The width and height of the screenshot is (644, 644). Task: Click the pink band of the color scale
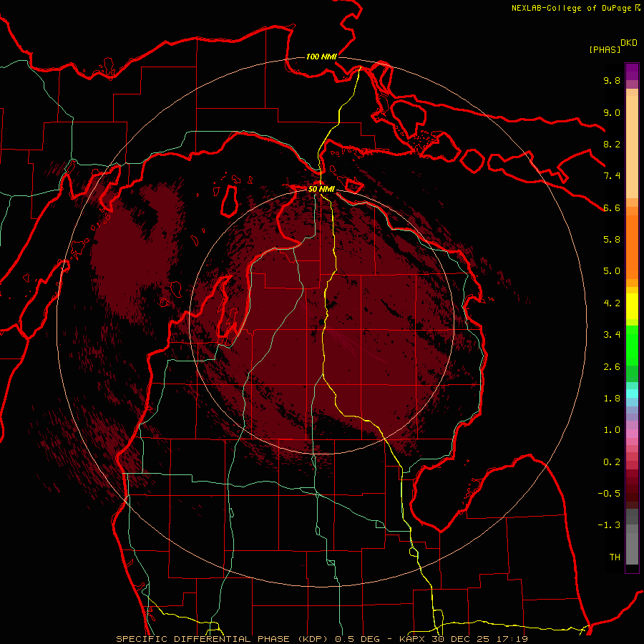[x=632, y=434]
